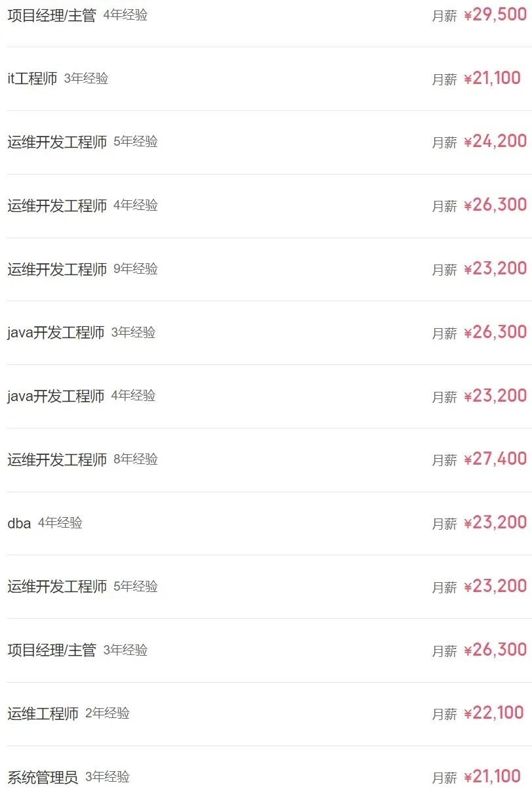The image size is (532, 804).
Task: Open java开发工程师 3年经验 listing
Action: pos(56,333)
